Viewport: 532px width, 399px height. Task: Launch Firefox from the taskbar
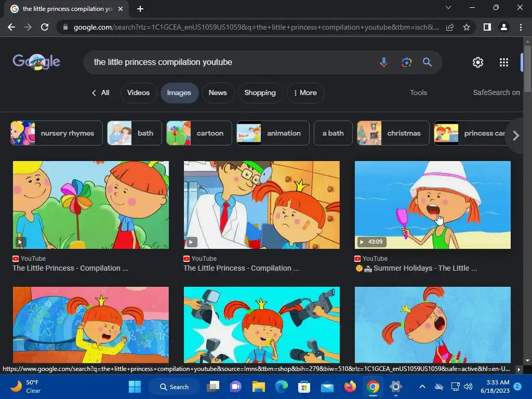pos(350,387)
